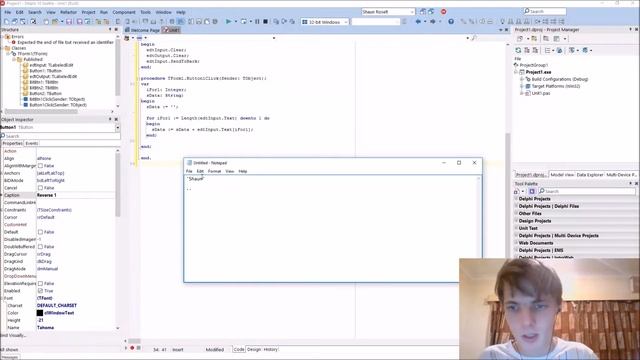The height and width of the screenshot is (360, 640).
Task: Click the blue Back navigation arrow
Action: (418, 22)
